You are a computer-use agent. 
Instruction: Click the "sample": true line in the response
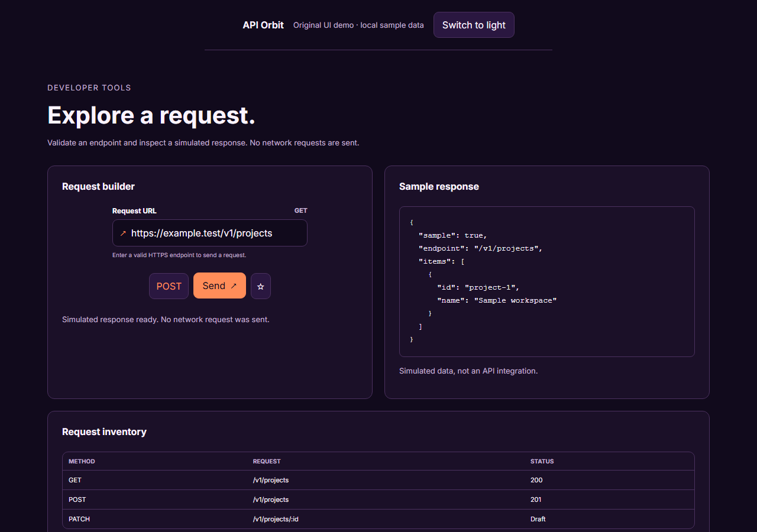coord(453,235)
